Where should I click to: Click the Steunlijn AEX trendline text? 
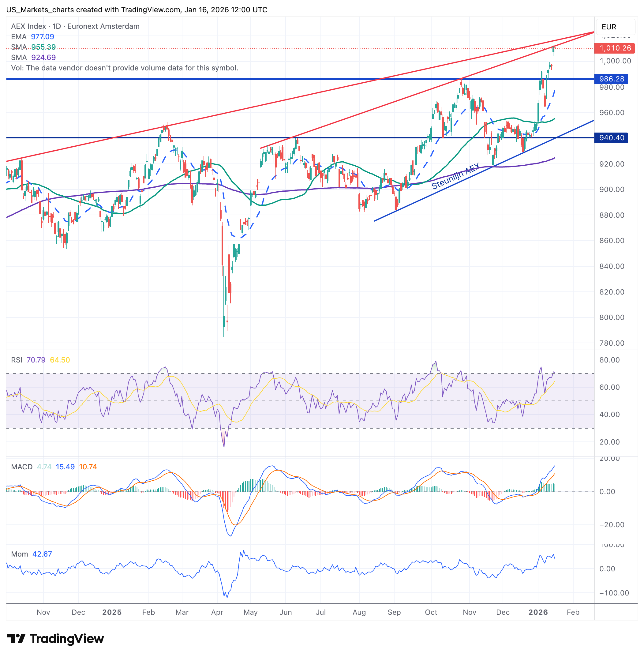455,176
